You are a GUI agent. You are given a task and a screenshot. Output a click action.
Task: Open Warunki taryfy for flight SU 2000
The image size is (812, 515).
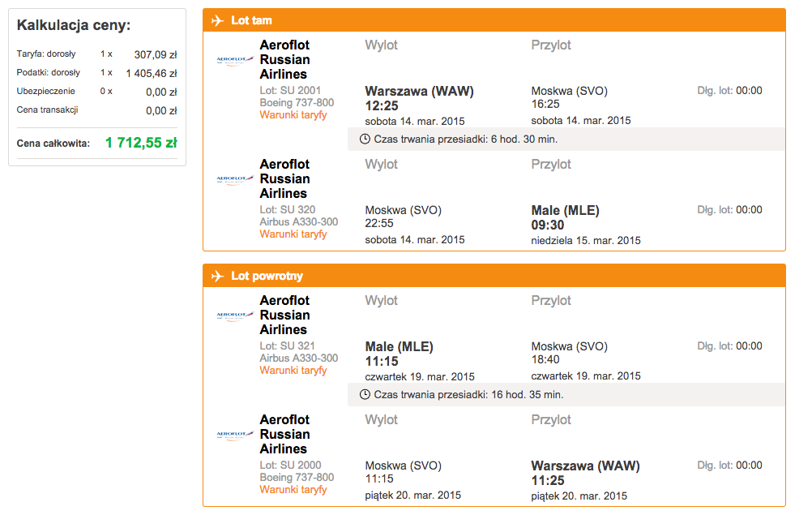tap(293, 490)
